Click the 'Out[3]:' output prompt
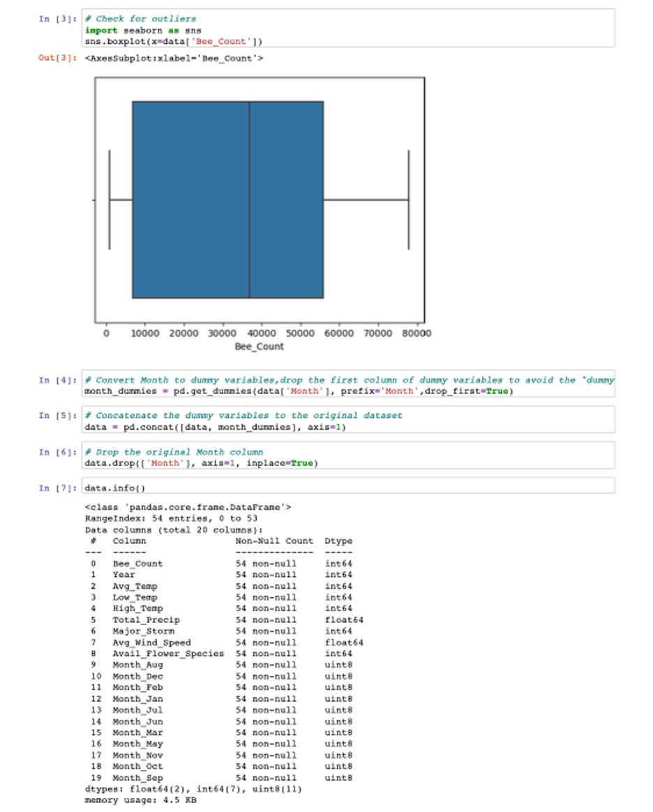 pyautogui.click(x=57, y=58)
